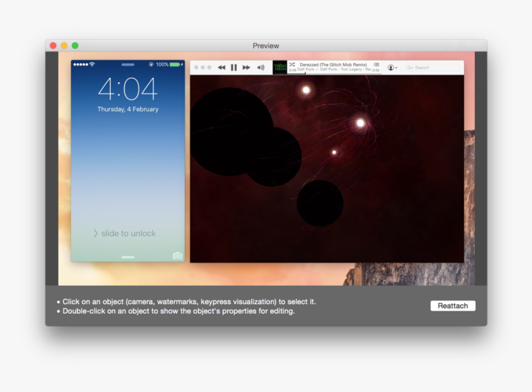Open the account user dropdown
Viewport: 532px width, 392px height.
click(x=392, y=67)
